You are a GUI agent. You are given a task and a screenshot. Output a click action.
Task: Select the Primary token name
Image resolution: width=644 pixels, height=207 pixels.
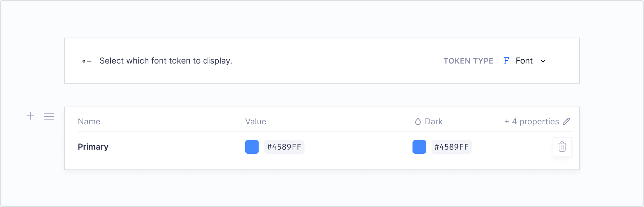pos(93,147)
